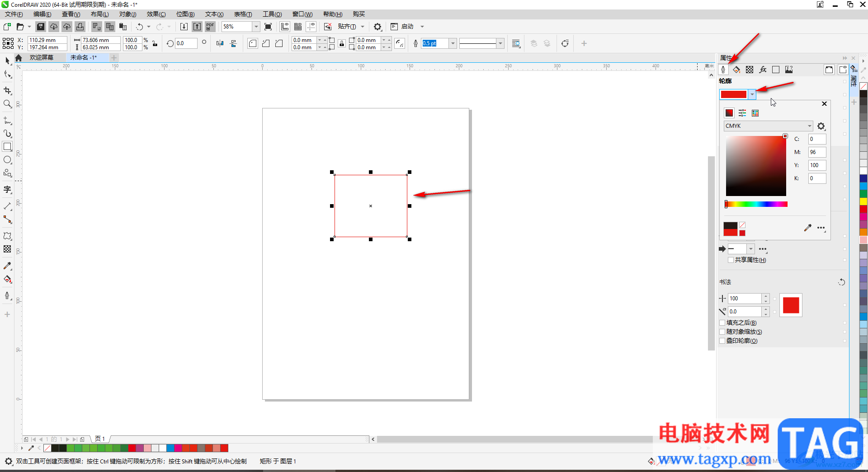Select the Pick tool in toolbox

pyautogui.click(x=7, y=60)
